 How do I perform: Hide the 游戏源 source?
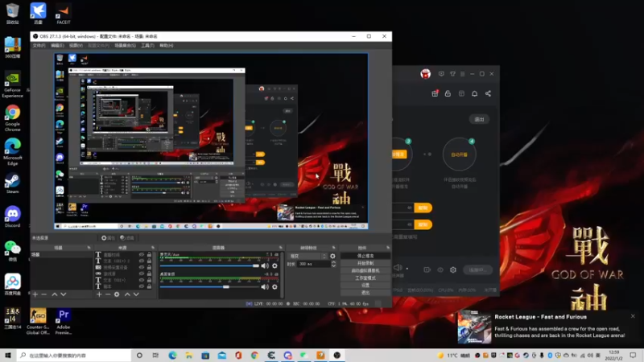[x=142, y=274]
